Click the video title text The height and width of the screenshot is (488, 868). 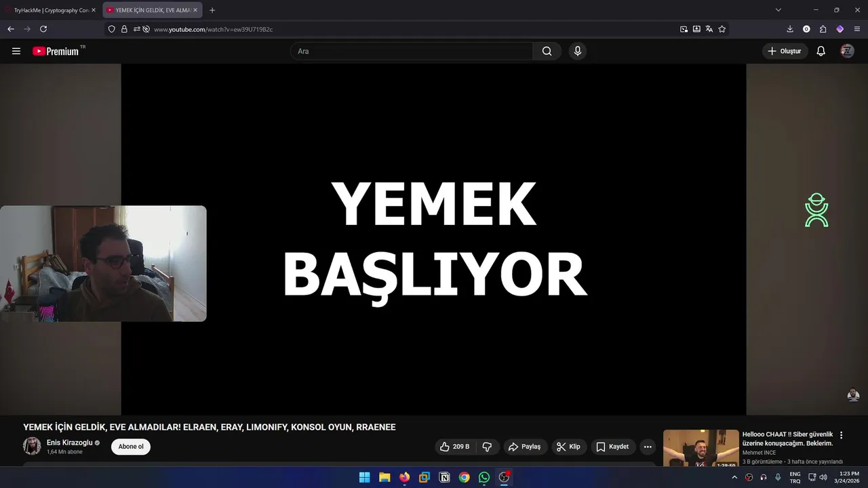[x=210, y=427]
